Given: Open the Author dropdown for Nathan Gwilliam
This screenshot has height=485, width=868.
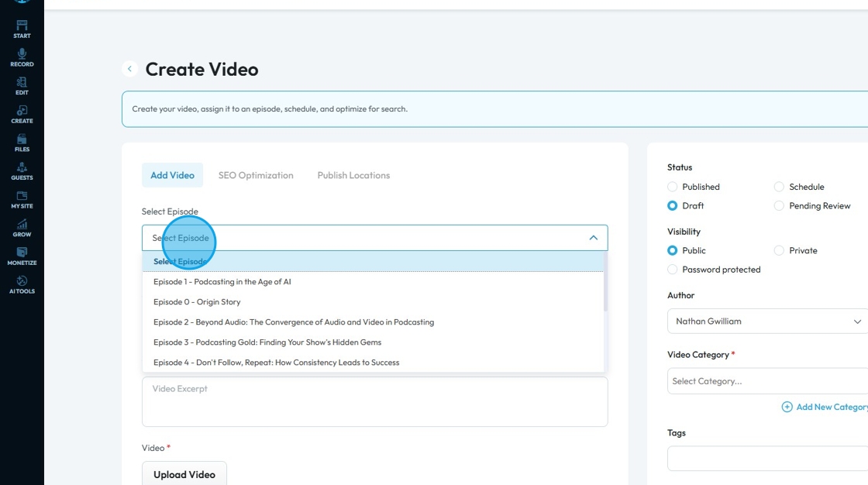Looking at the screenshot, I should [767, 321].
